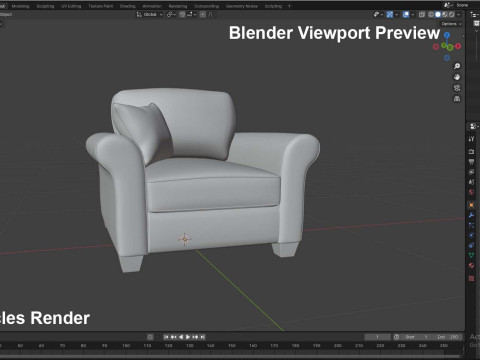Image resolution: width=480 pixels, height=360 pixels.
Task: Expand the overlays options arrow
Action: coord(413,15)
